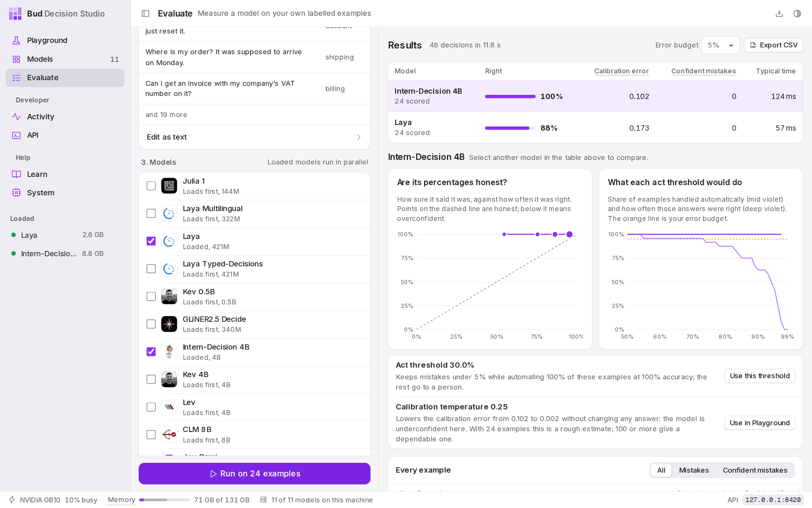
Task: Open the Activity page icon
Action: click(x=16, y=117)
